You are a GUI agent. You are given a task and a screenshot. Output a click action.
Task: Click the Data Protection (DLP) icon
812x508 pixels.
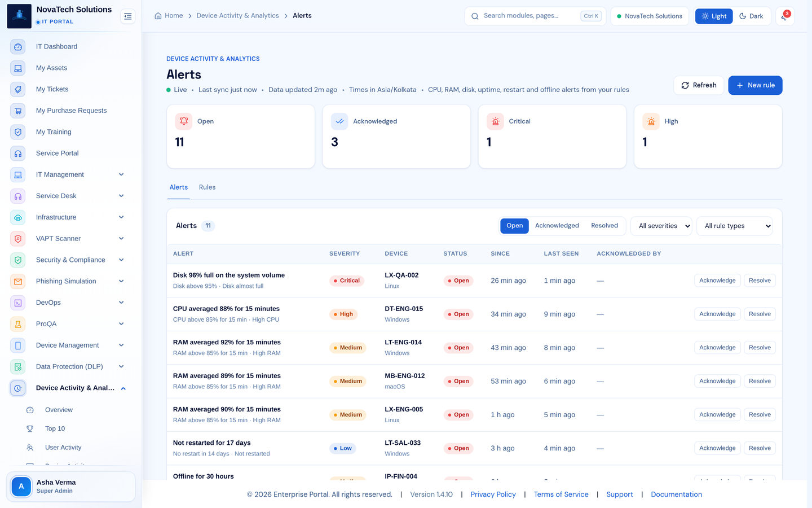(x=18, y=367)
